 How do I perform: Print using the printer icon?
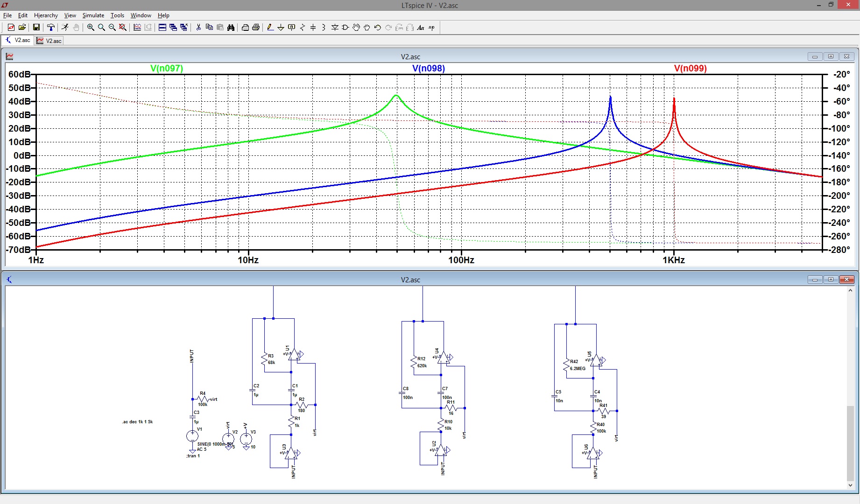[x=256, y=28]
